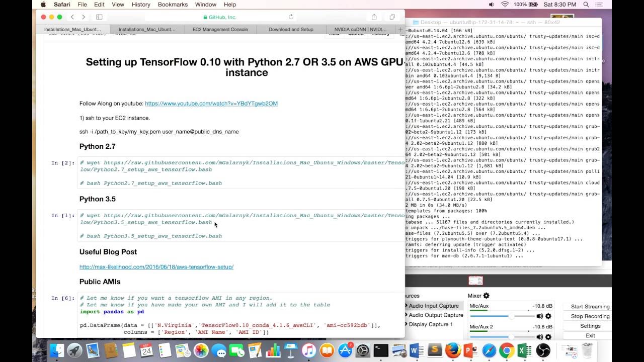Screen dimensions: 644x362
Task: Select Audio Output Capture source in OBS
Action: click(435, 315)
